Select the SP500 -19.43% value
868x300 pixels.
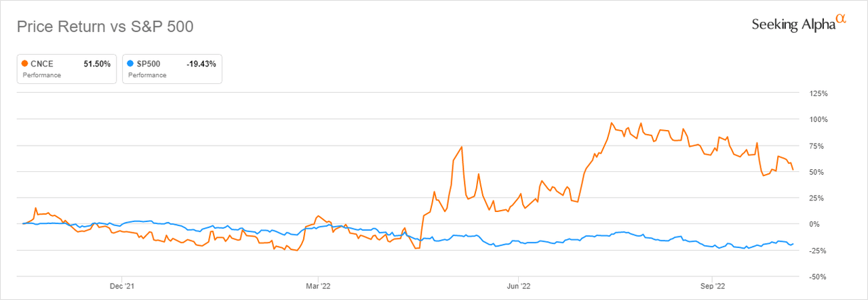tap(201, 63)
